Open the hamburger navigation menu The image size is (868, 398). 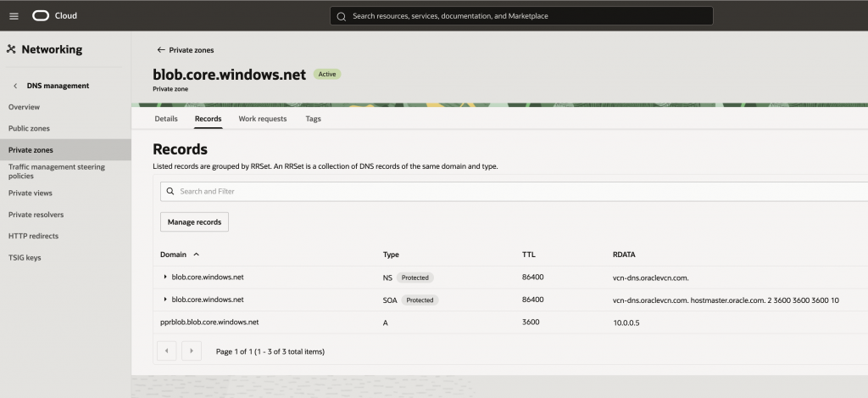[14, 16]
